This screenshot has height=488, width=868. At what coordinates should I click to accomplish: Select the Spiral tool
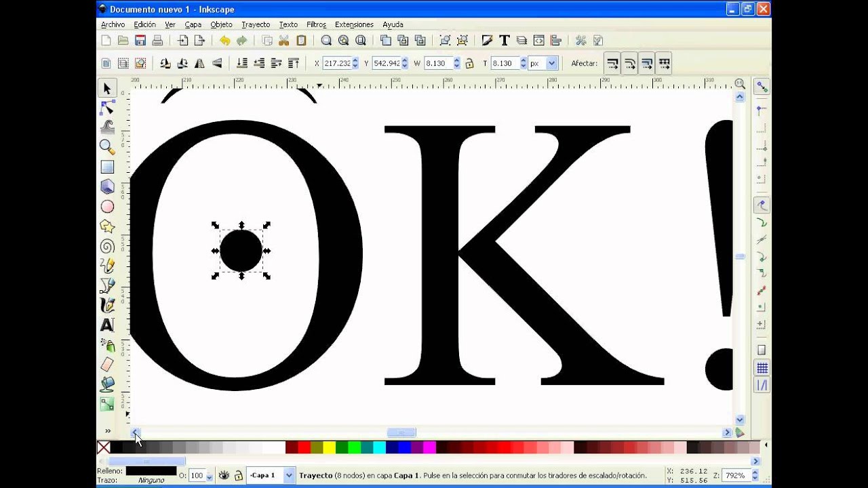107,246
